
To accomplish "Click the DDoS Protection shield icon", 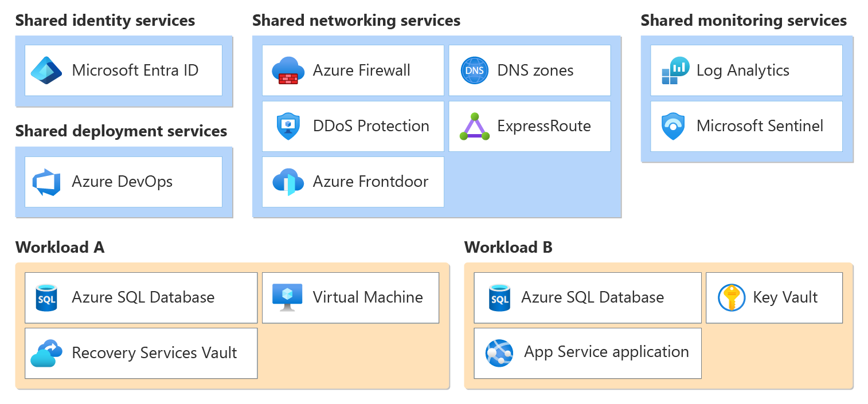I will [288, 126].
